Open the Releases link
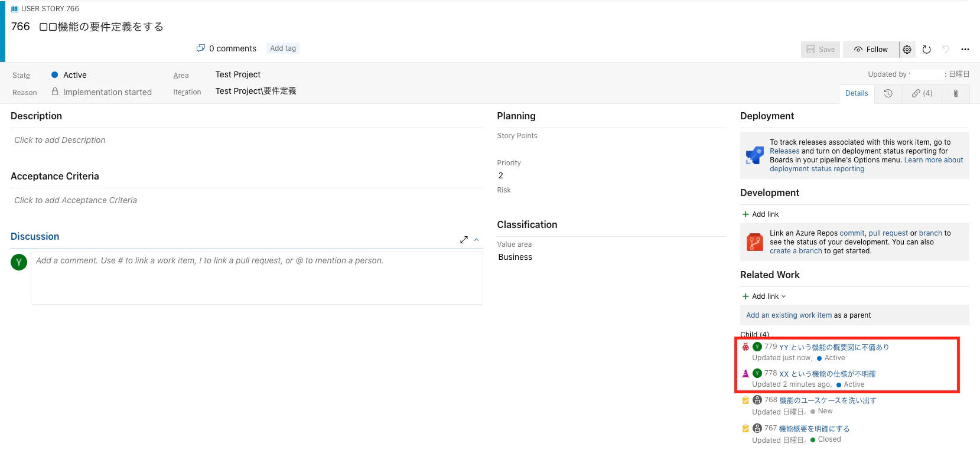Image resolution: width=980 pixels, height=460 pixels. (784, 151)
